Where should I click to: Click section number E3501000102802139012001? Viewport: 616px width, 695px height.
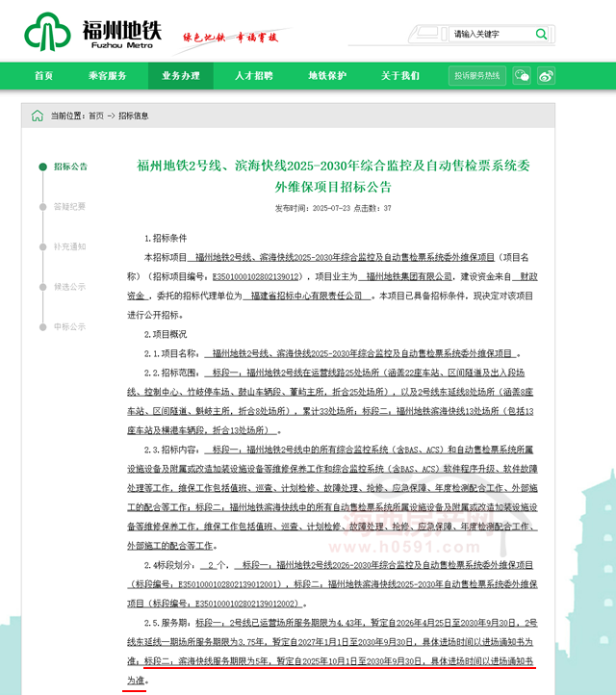tap(229, 584)
